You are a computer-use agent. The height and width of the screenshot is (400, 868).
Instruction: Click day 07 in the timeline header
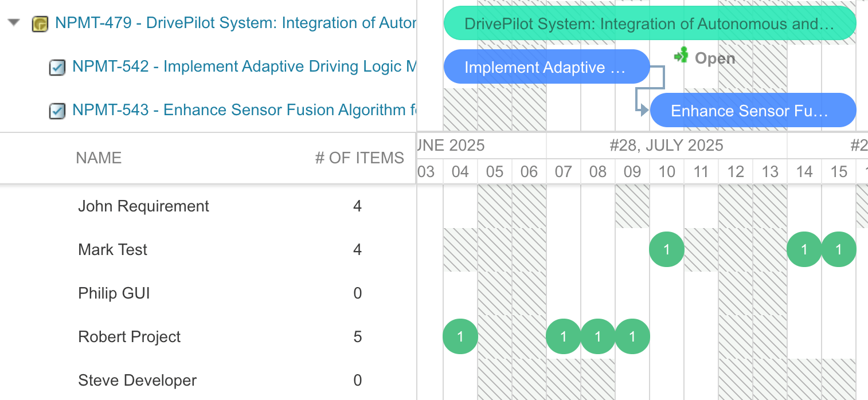pos(564,172)
